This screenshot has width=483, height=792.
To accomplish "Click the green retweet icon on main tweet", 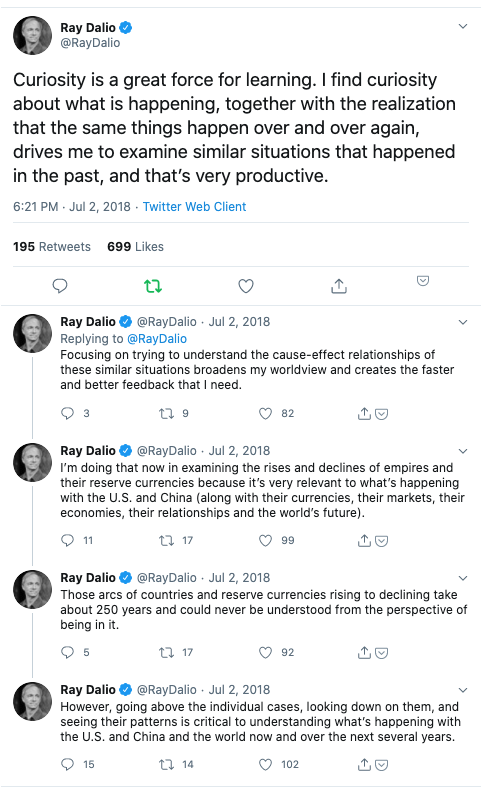I will 153,286.
